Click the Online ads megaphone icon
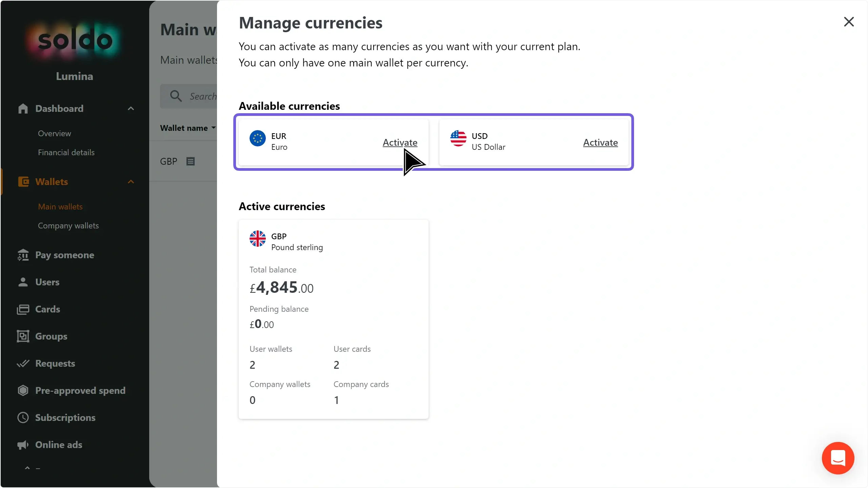This screenshot has width=868, height=488. pos(23,445)
